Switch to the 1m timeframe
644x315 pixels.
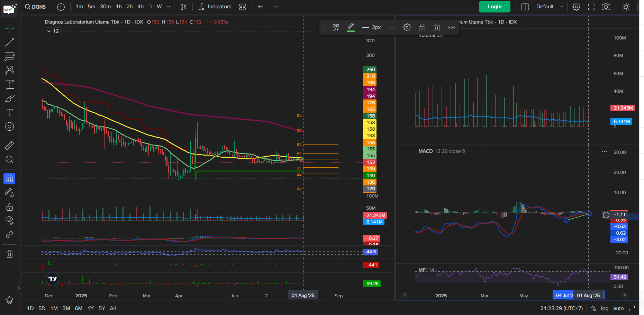[x=79, y=7]
